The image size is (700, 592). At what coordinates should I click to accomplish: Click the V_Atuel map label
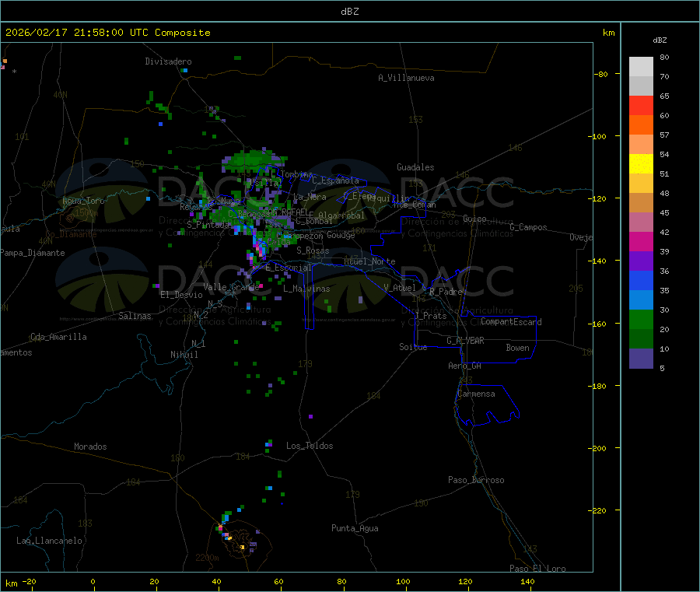coord(400,288)
